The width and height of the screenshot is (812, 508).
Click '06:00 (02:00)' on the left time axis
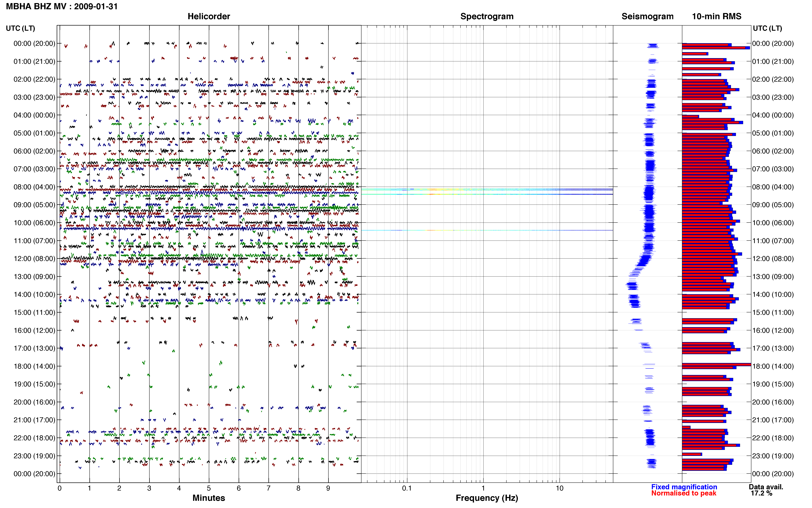click(34, 151)
